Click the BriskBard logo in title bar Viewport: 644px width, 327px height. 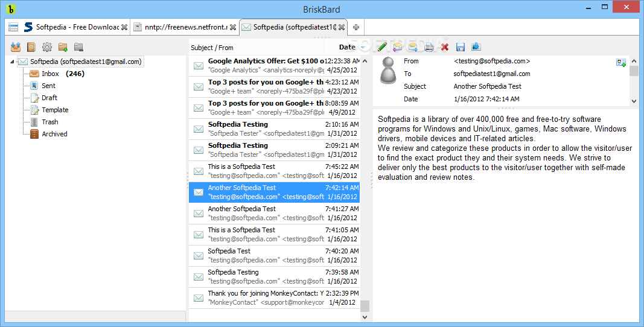[11, 9]
